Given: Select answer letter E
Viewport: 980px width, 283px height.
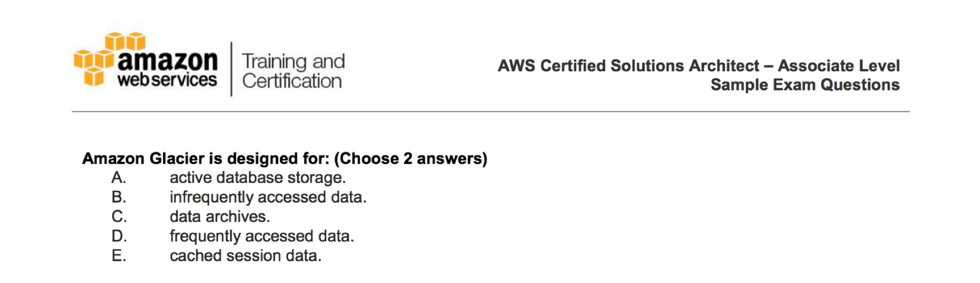Looking at the screenshot, I should coord(118,256).
